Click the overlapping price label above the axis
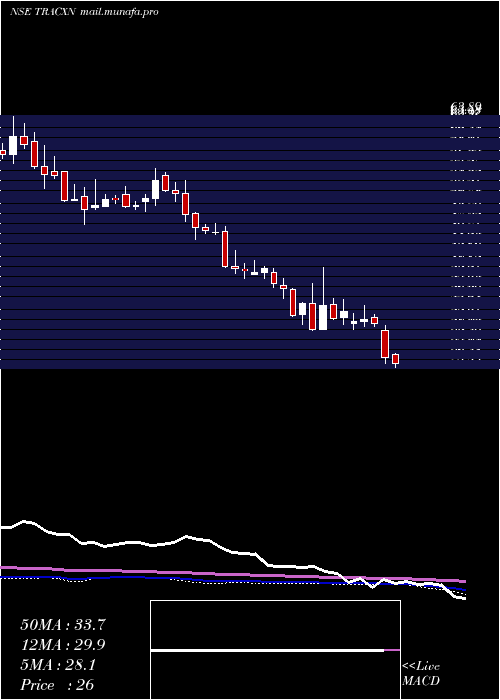 tap(466, 108)
